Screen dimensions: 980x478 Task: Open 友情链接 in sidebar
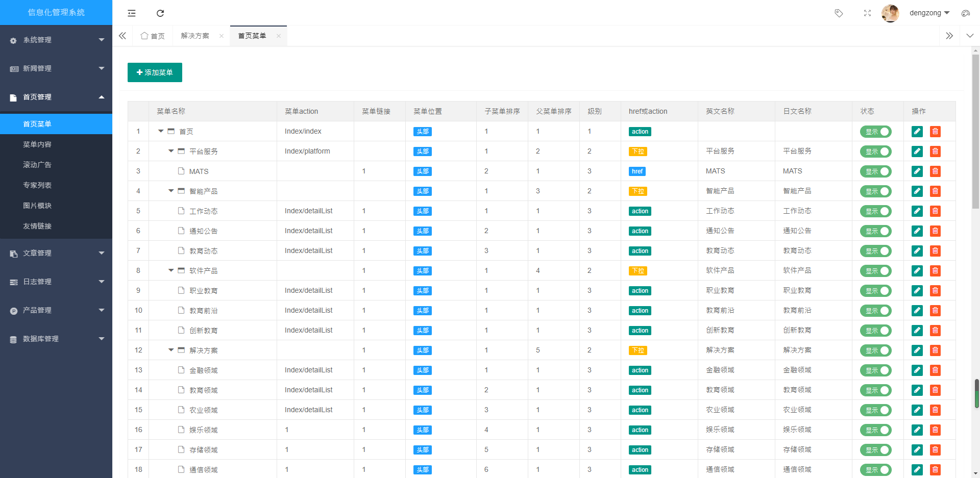[56, 226]
